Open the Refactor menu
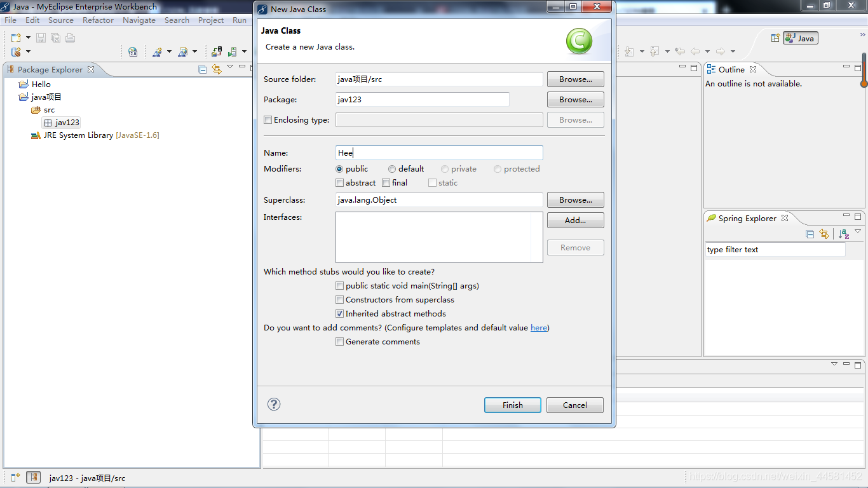Viewport: 868px width, 488px height. [x=98, y=20]
